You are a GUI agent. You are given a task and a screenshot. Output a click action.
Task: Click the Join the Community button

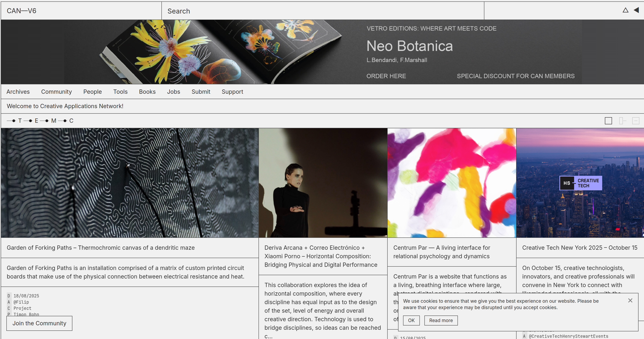[39, 323]
